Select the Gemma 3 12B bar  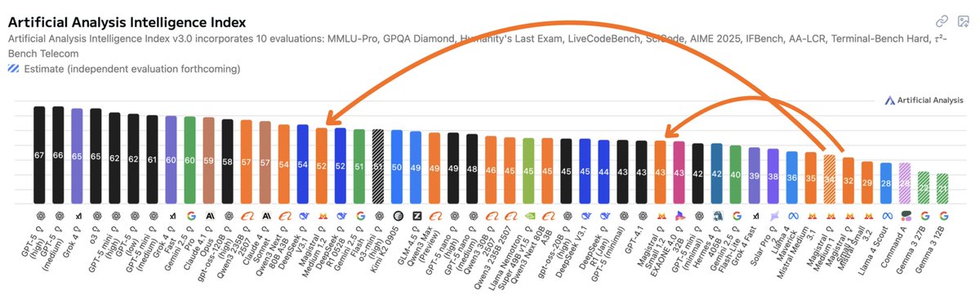(942, 188)
